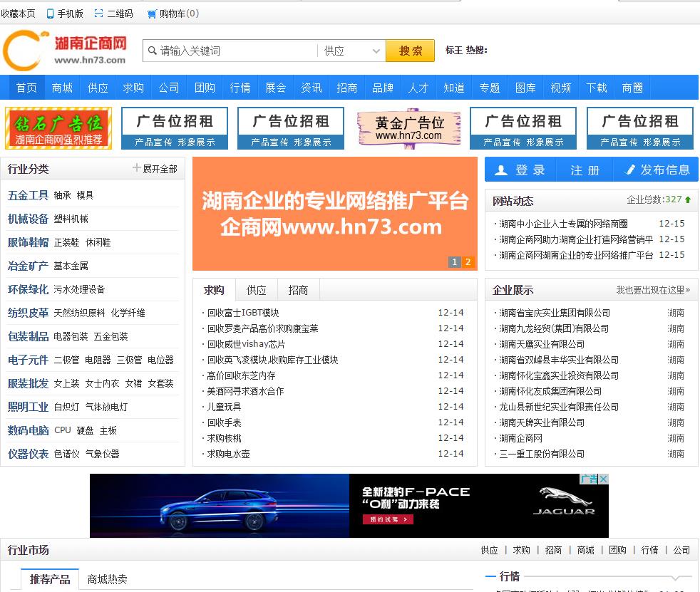Open the 五金工具 category
This screenshot has height=592, width=700.
(28, 195)
